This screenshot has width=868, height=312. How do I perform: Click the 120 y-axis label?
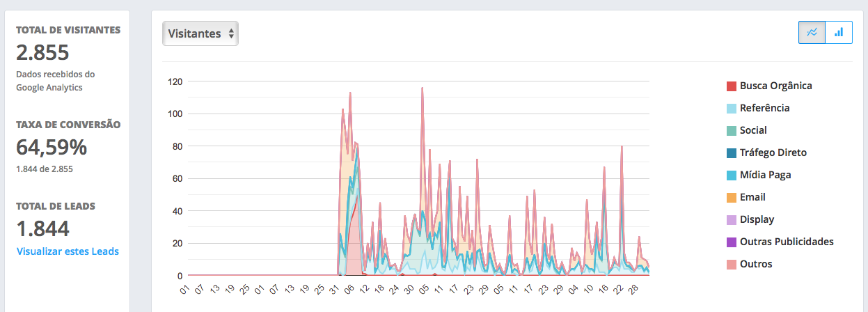[x=175, y=81]
